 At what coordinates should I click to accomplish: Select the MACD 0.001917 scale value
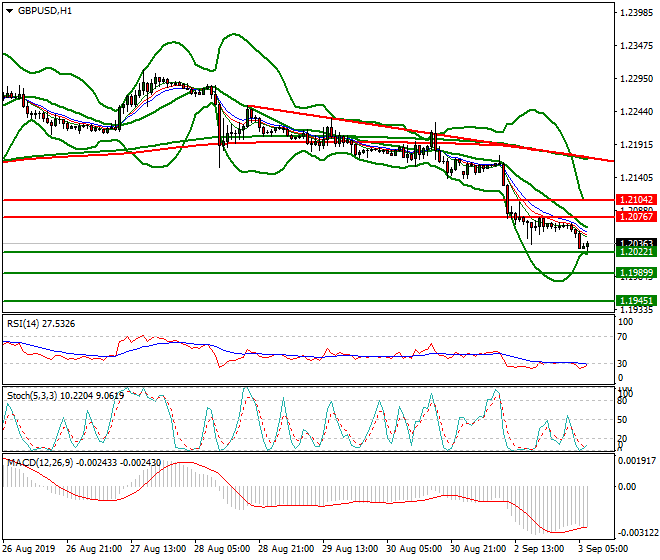click(637, 461)
